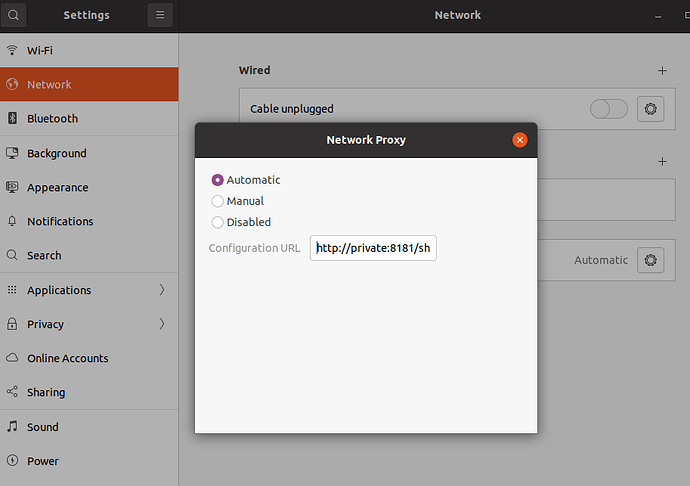Open the Settings hamburger menu

160,15
